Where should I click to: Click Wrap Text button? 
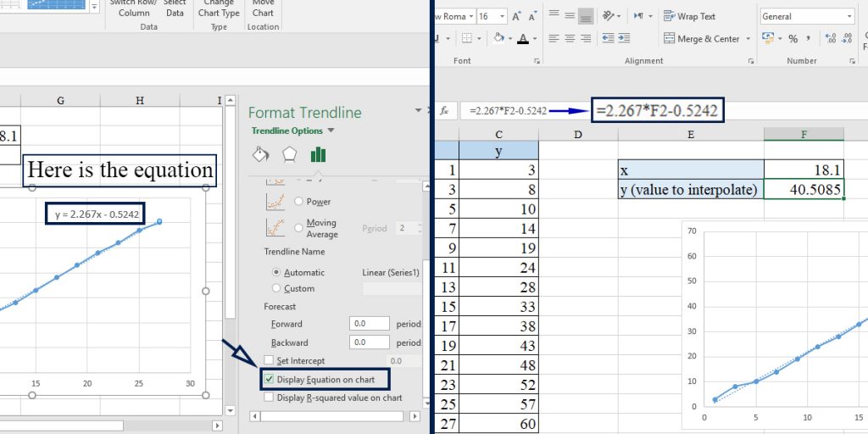[x=689, y=16]
